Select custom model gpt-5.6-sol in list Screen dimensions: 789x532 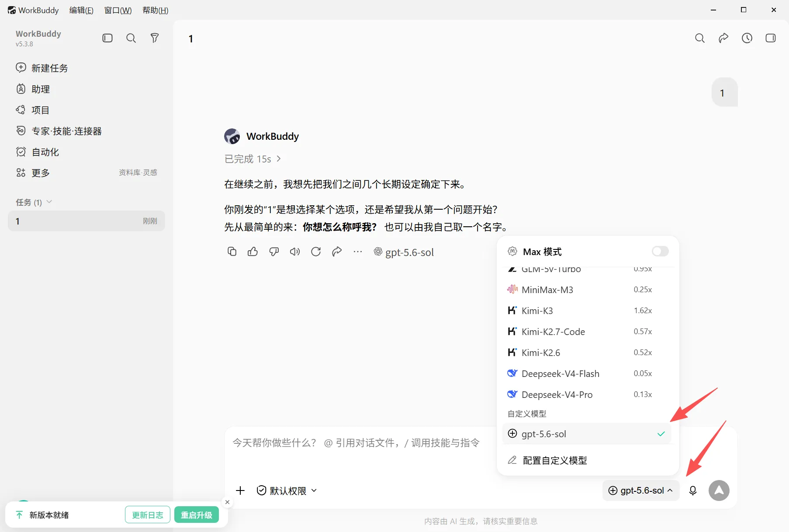click(x=587, y=434)
